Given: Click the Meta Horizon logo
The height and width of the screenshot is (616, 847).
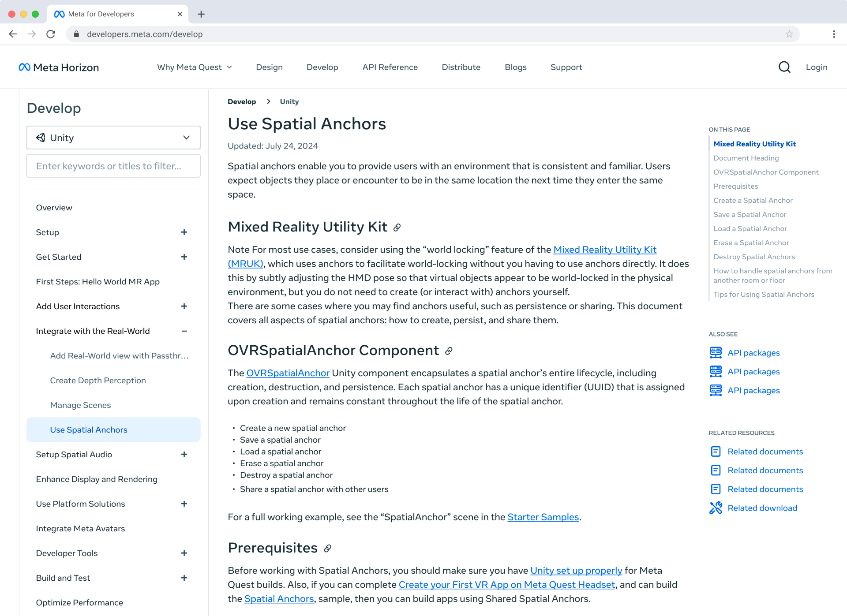Looking at the screenshot, I should click(59, 67).
